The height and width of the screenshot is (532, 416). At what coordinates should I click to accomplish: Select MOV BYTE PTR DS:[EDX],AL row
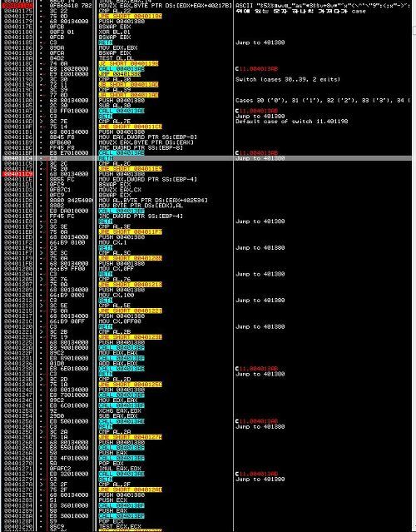click(141, 206)
